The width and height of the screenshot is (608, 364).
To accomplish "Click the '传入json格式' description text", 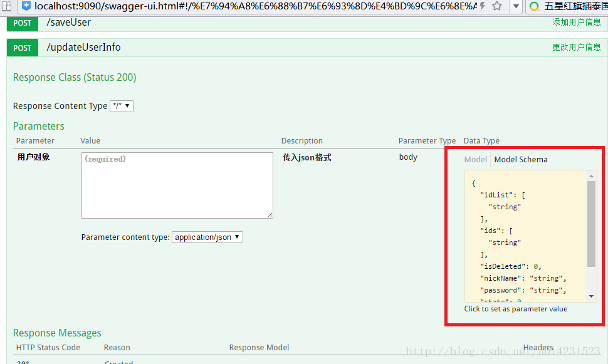I will (307, 157).
